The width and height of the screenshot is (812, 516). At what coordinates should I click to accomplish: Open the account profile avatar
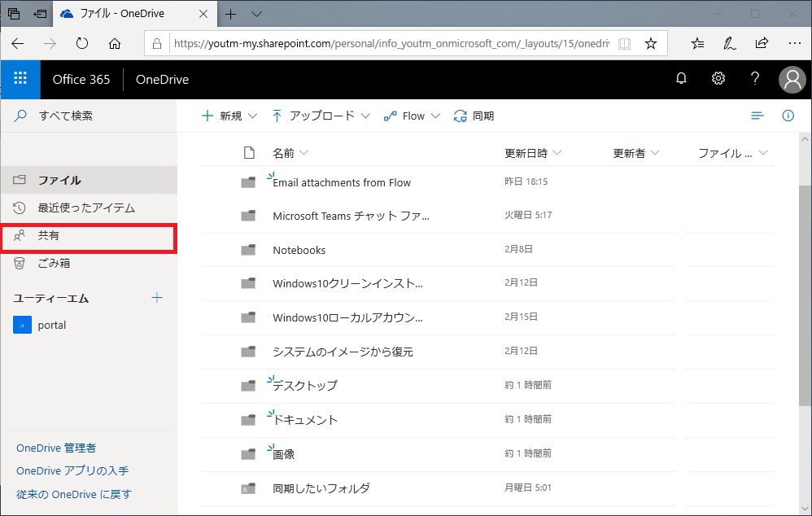(x=792, y=80)
